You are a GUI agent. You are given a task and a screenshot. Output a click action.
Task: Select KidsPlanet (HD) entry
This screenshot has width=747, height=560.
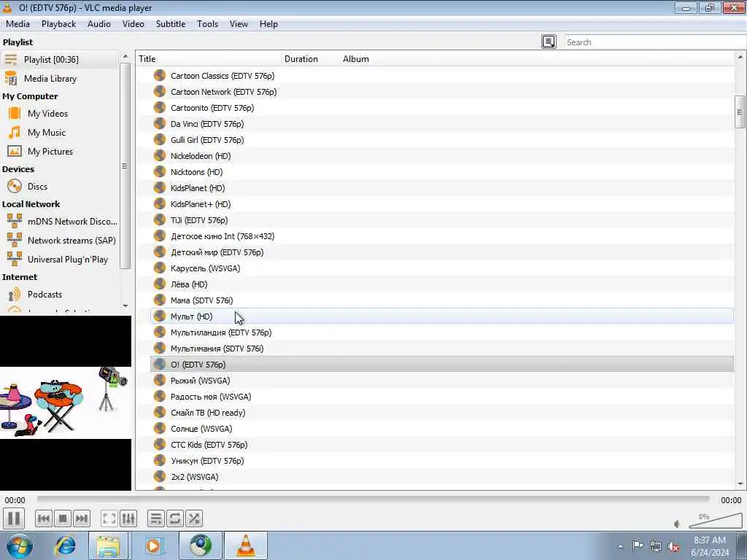(x=441, y=188)
